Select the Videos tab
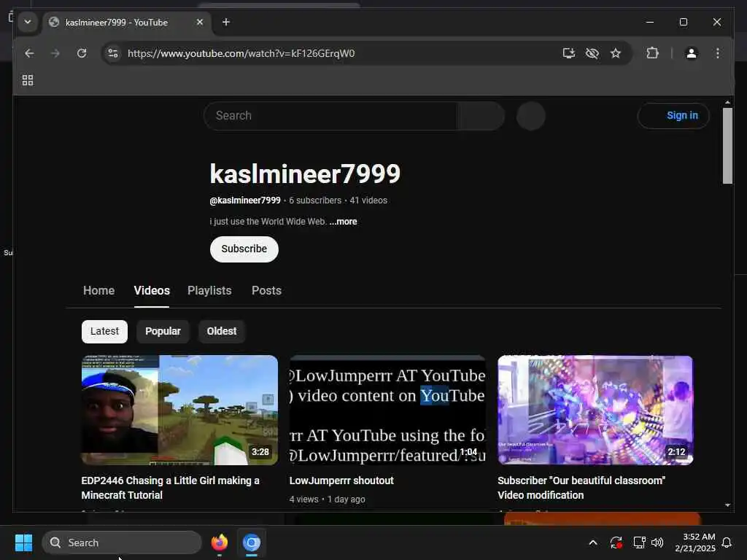This screenshot has height=560, width=747. click(152, 290)
